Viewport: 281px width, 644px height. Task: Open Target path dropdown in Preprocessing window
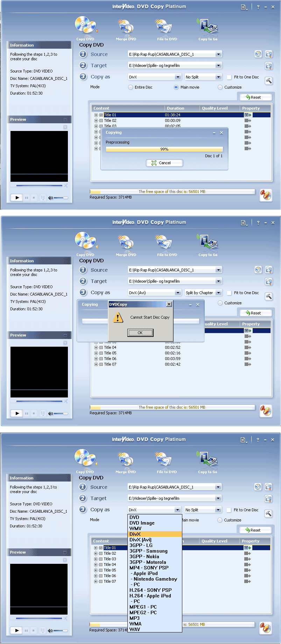point(218,65)
